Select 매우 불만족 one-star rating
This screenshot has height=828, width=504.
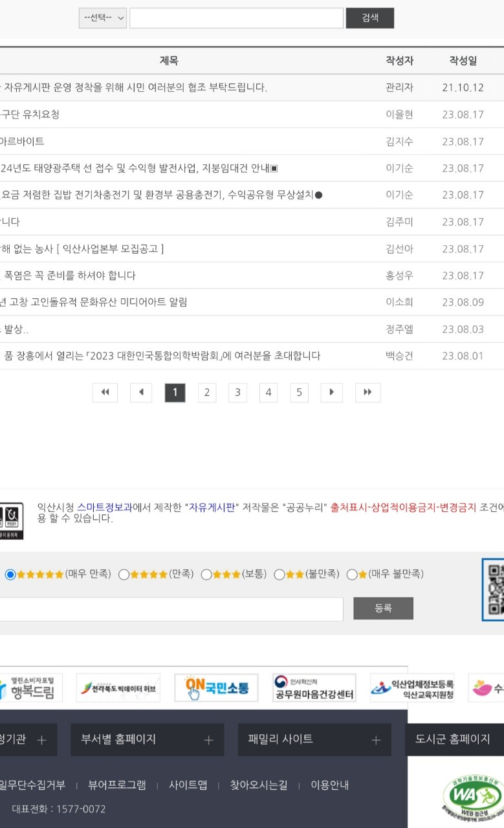tap(352, 574)
